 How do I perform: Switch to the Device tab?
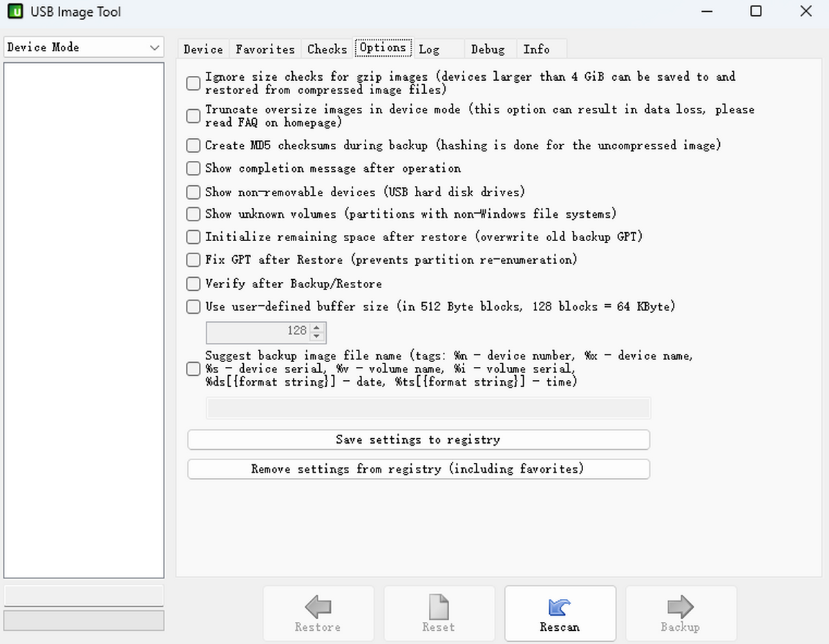click(203, 49)
